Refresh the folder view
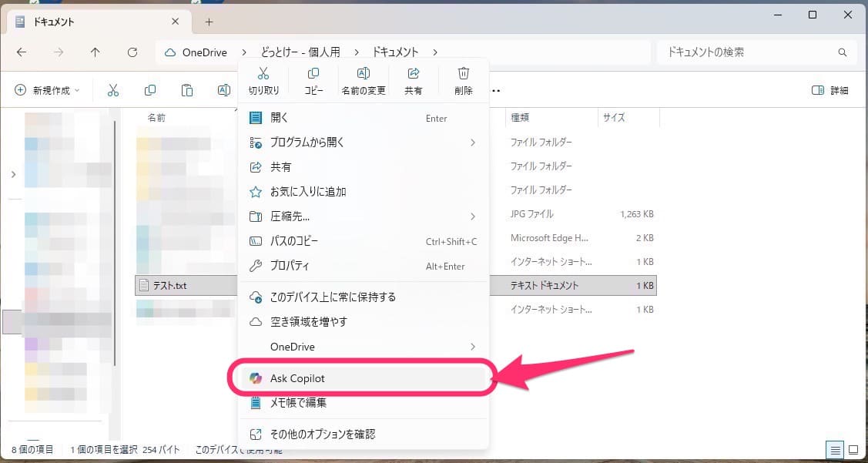The height and width of the screenshot is (463, 868). pyautogui.click(x=132, y=52)
